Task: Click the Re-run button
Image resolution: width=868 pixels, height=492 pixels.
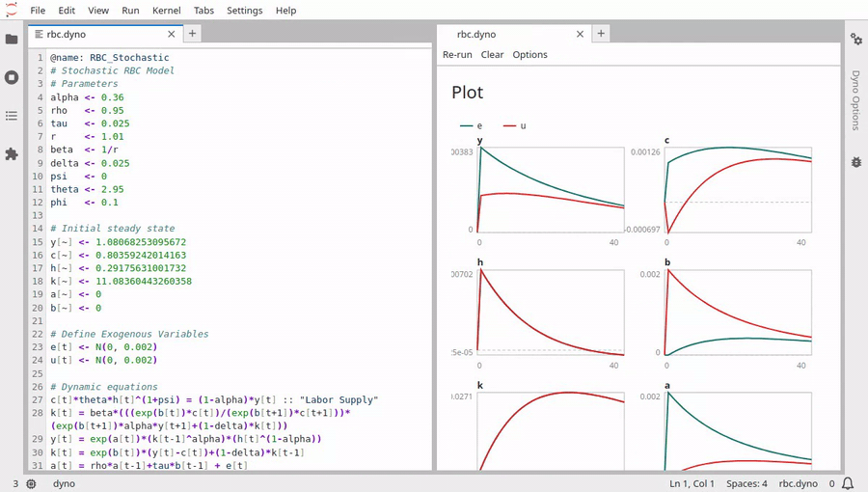Action: coord(457,55)
